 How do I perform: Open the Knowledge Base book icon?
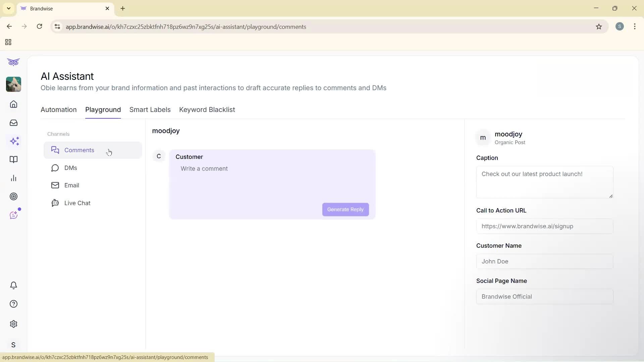click(x=13, y=160)
